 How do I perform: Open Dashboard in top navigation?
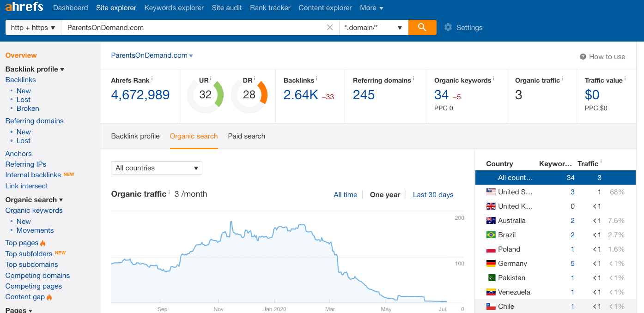point(71,8)
